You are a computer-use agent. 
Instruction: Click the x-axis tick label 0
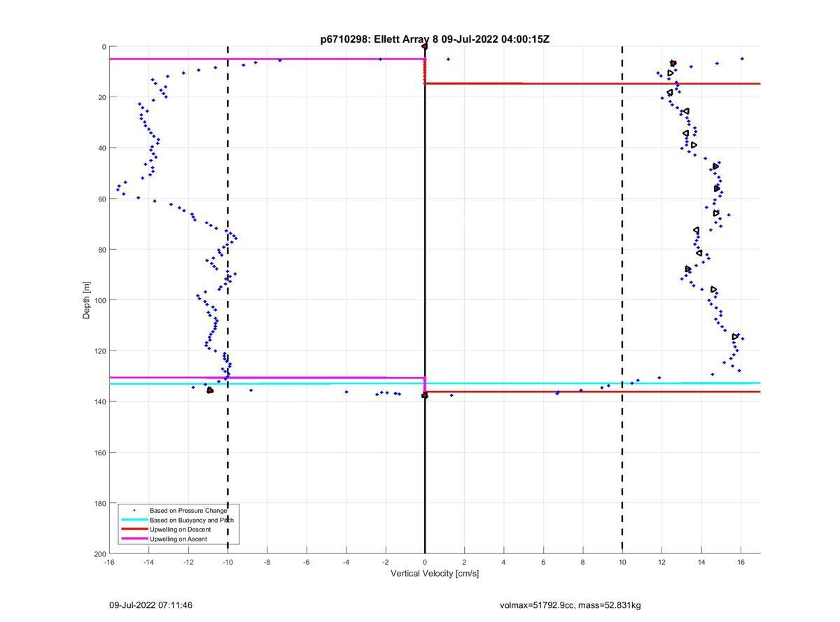(425, 562)
